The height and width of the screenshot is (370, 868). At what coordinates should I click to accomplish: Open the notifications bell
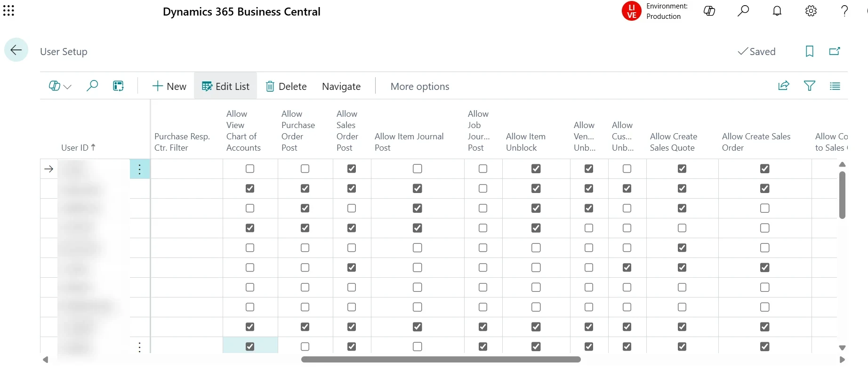click(777, 11)
